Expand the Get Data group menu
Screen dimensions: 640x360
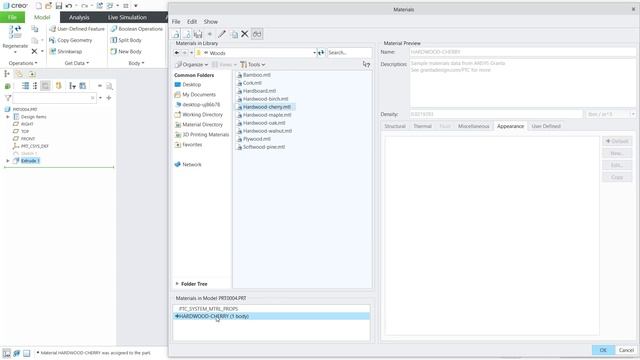[77, 63]
